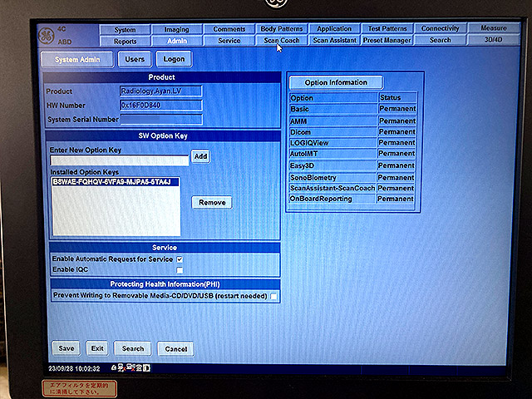Click the System Serial Number field
This screenshot has width=532, height=399.
tap(161, 120)
